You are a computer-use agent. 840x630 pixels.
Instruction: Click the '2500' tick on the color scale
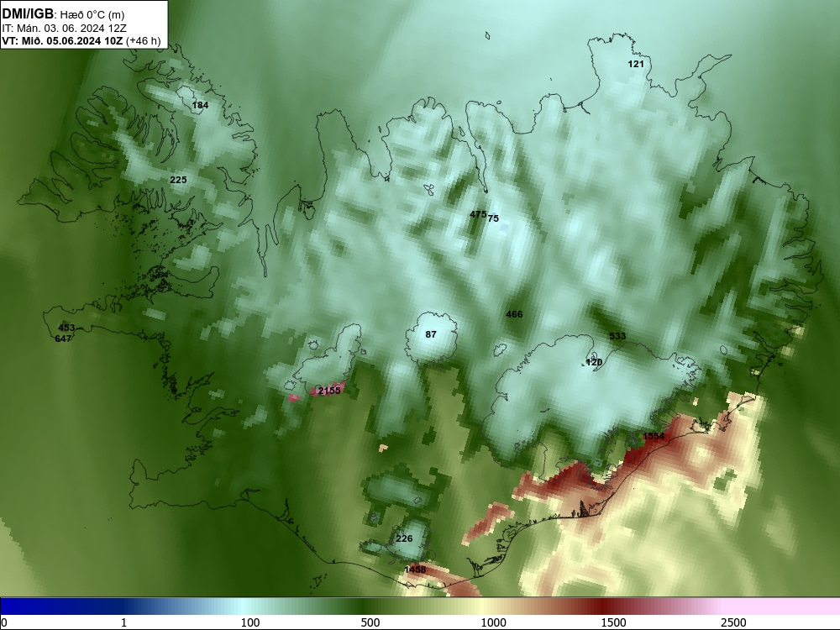click(x=733, y=622)
